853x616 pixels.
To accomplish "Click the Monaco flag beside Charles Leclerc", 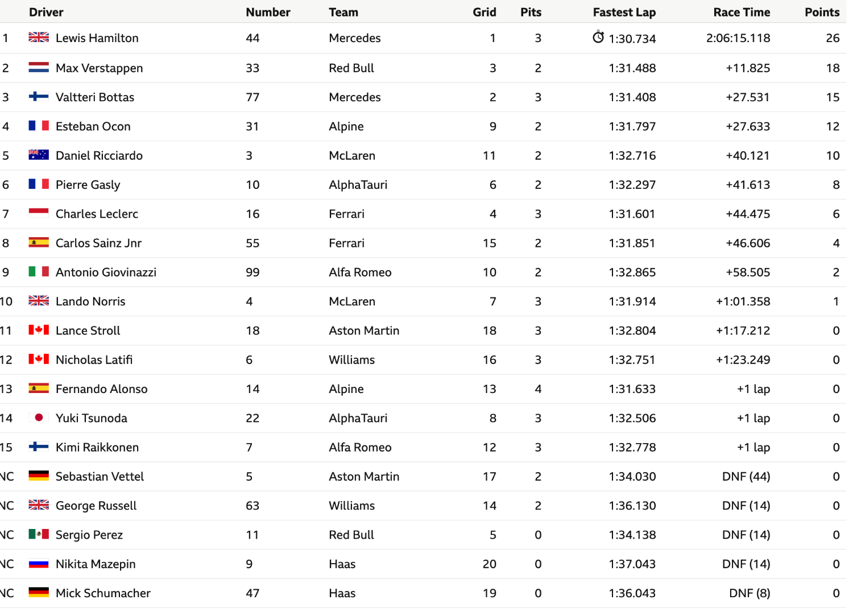I will (39, 213).
